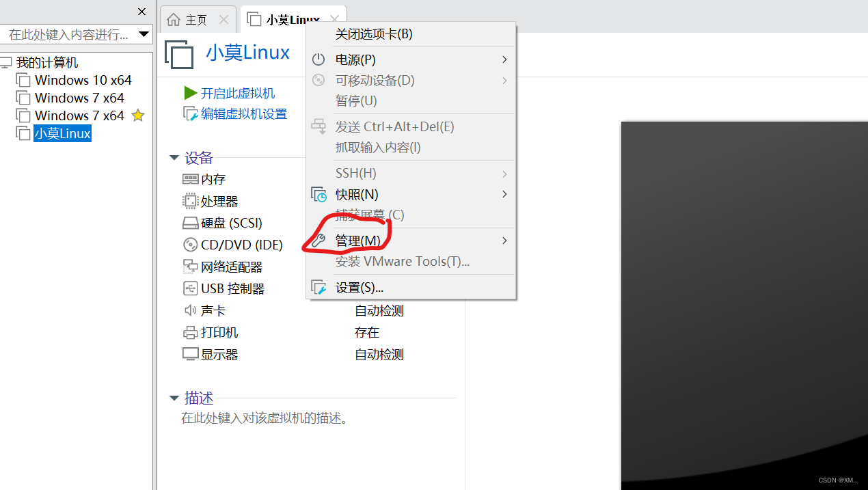Click the black VM screen preview
This screenshot has width=868, height=490.
pyautogui.click(x=744, y=305)
